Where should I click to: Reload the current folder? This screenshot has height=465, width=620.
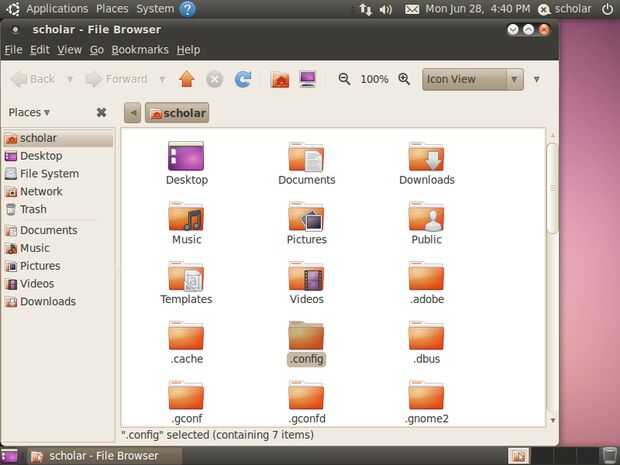243,79
